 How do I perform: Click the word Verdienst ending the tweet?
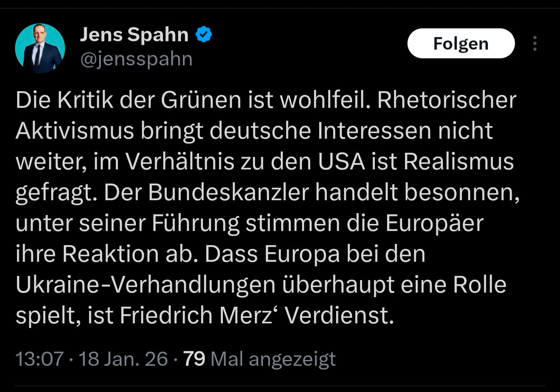[339, 316]
